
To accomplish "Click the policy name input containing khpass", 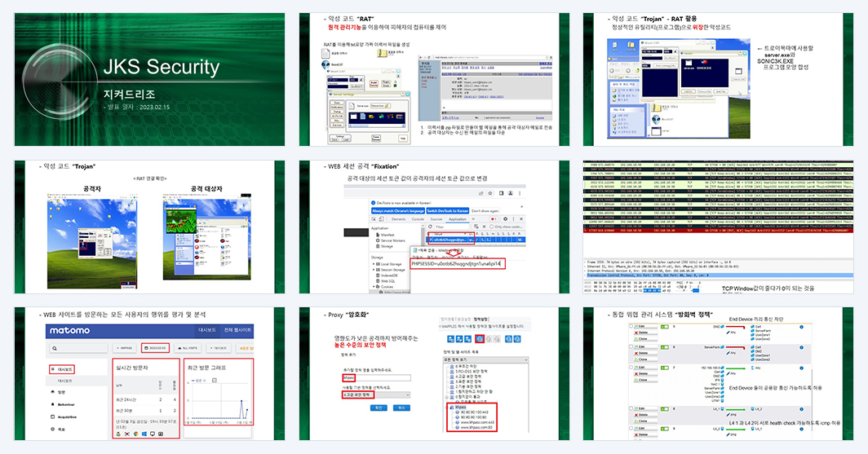I will [376, 378].
